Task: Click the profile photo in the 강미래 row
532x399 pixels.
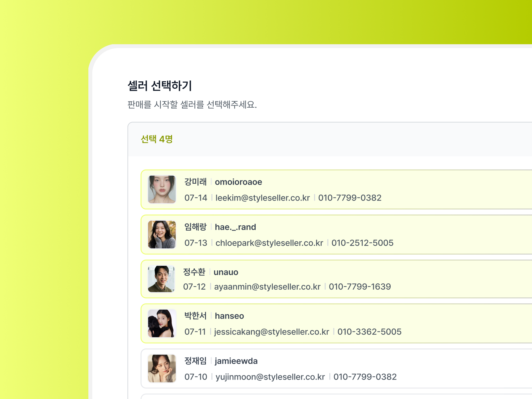Action: coord(162,189)
